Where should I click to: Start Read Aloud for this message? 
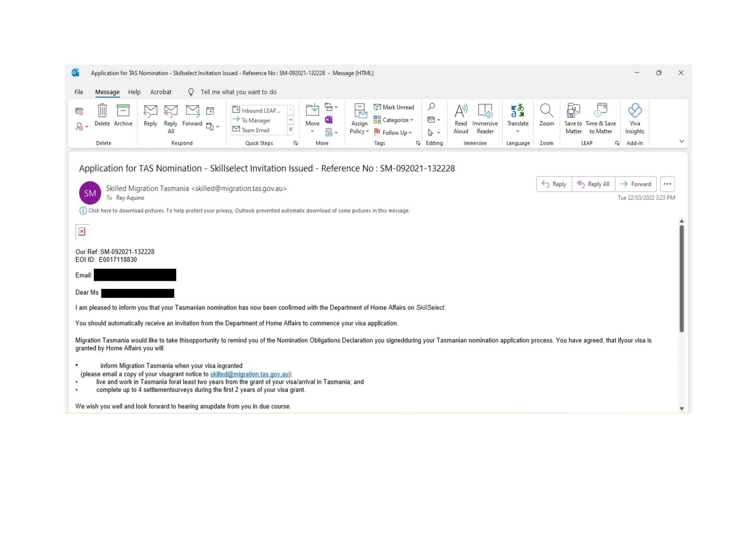[460, 115]
